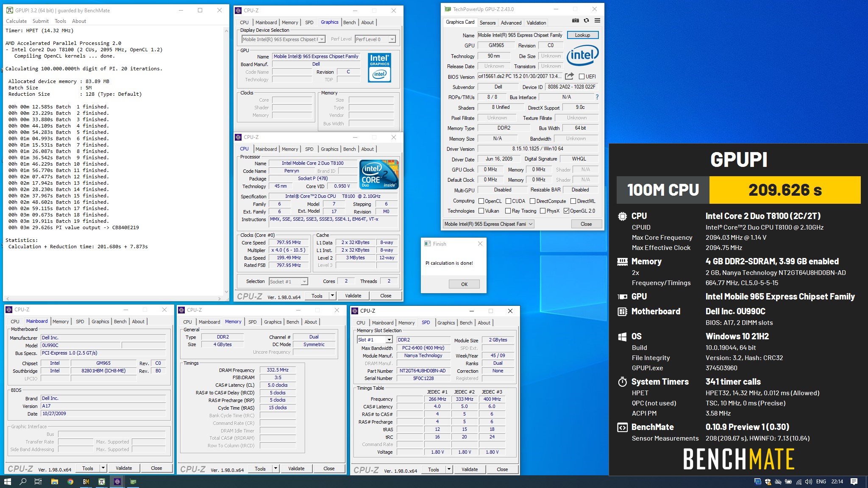Open Task View from taskbar

point(38,482)
